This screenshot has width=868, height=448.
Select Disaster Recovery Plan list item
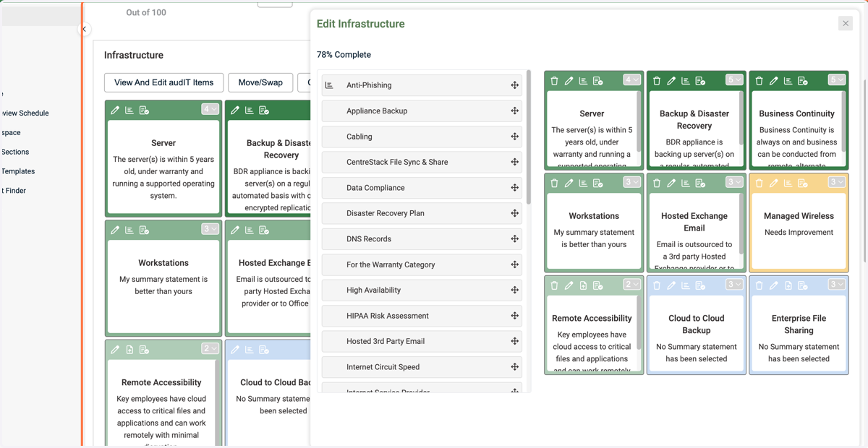422,214
